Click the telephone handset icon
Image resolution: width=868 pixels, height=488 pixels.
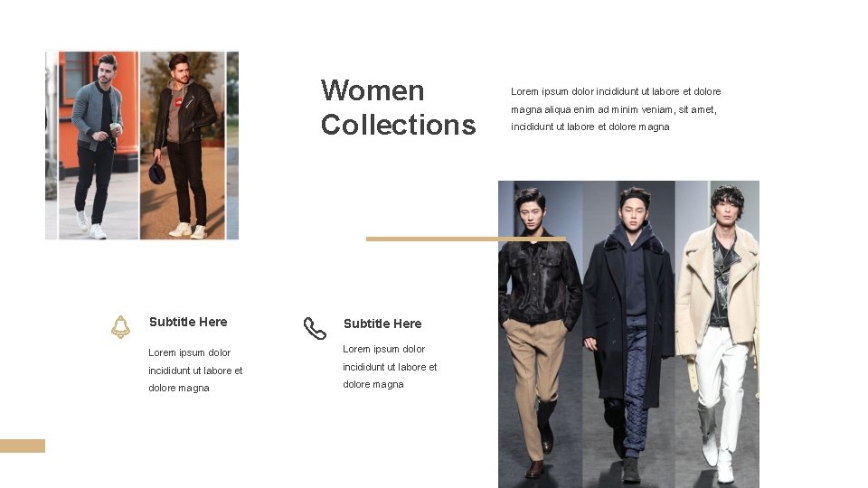[x=315, y=328]
